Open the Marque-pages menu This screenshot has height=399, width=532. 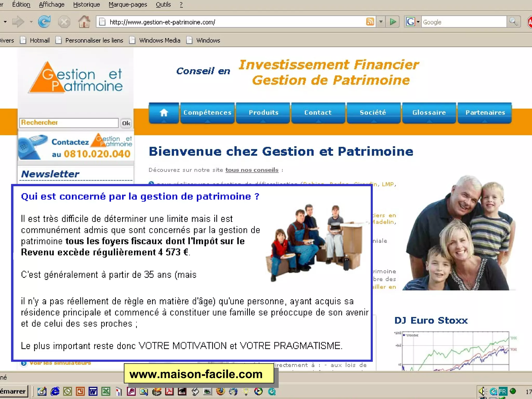[x=128, y=4]
